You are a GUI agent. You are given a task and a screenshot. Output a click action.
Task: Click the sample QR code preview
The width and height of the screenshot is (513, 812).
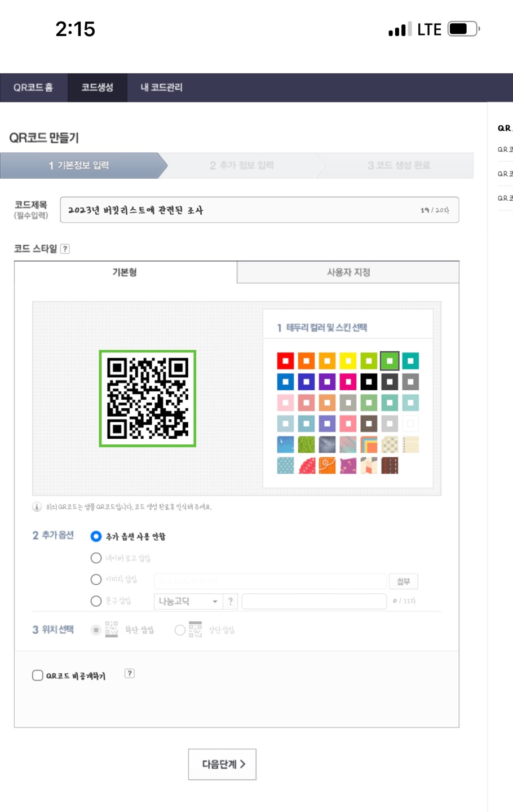[148, 398]
